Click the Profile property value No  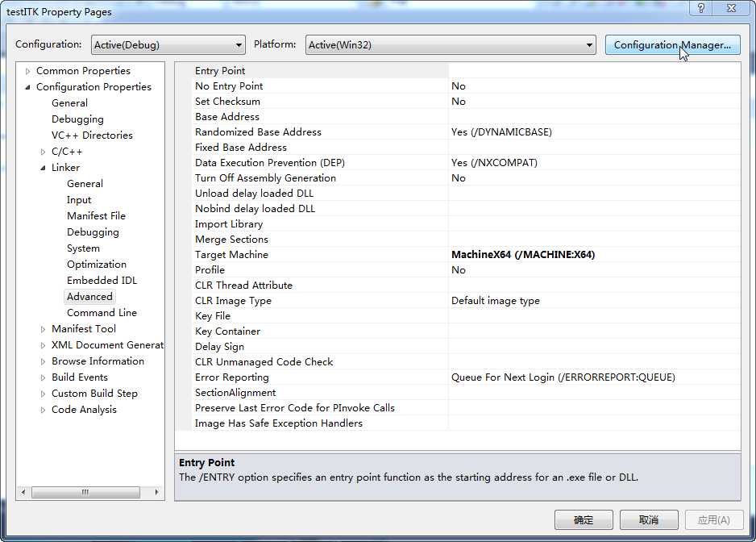(594, 270)
